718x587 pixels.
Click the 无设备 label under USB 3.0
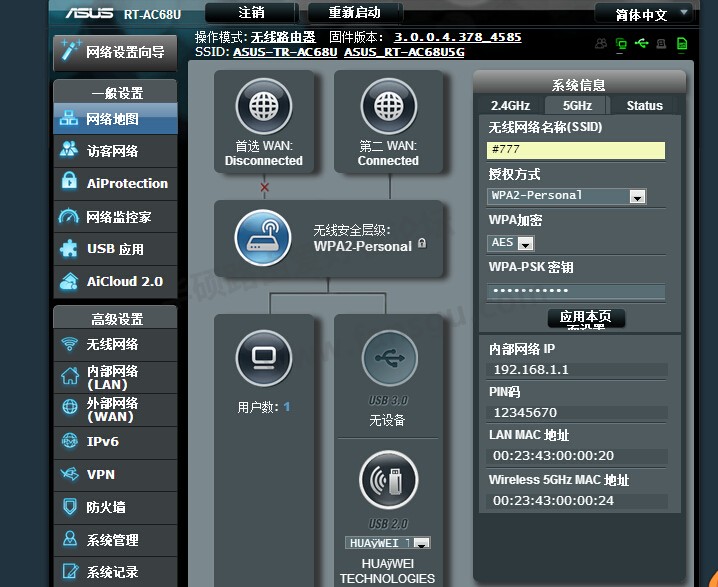(x=387, y=420)
